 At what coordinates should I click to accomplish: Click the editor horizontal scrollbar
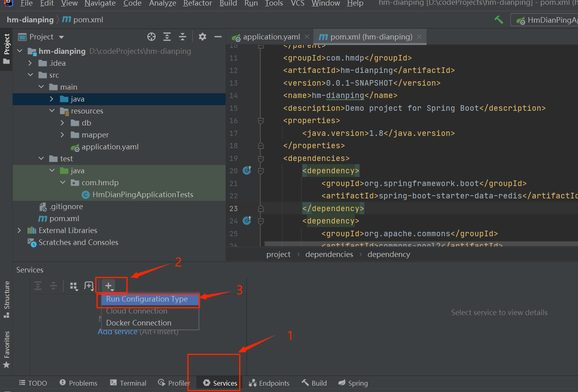421,243
